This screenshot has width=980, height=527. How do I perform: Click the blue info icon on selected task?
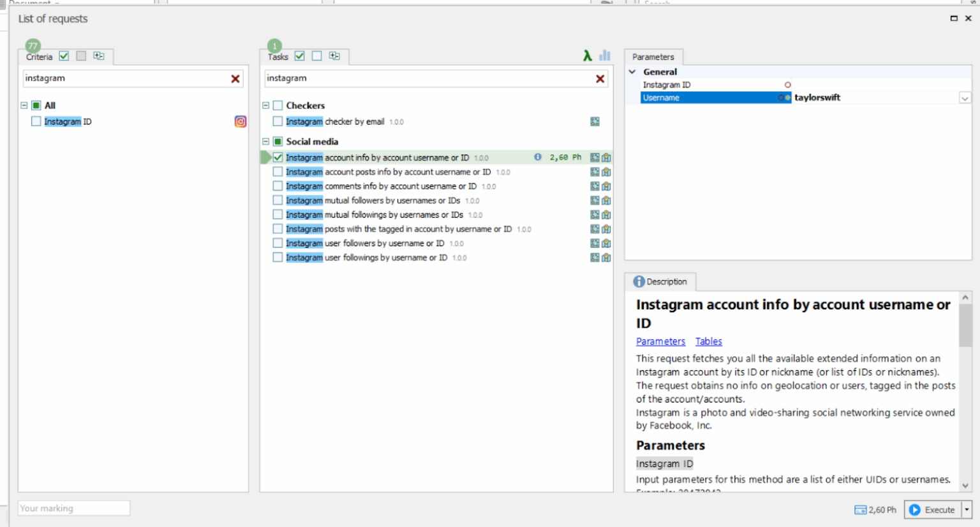(x=537, y=158)
